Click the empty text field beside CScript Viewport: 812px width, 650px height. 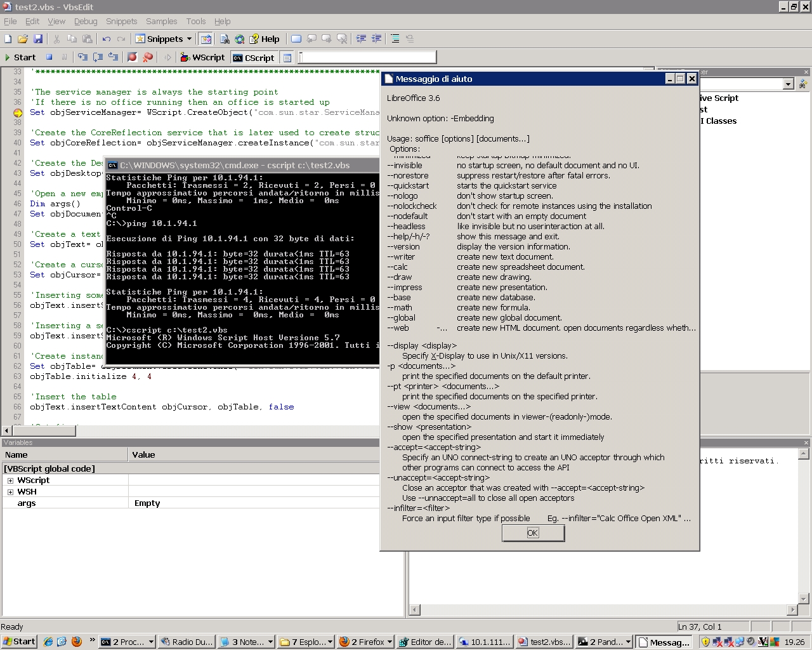368,57
